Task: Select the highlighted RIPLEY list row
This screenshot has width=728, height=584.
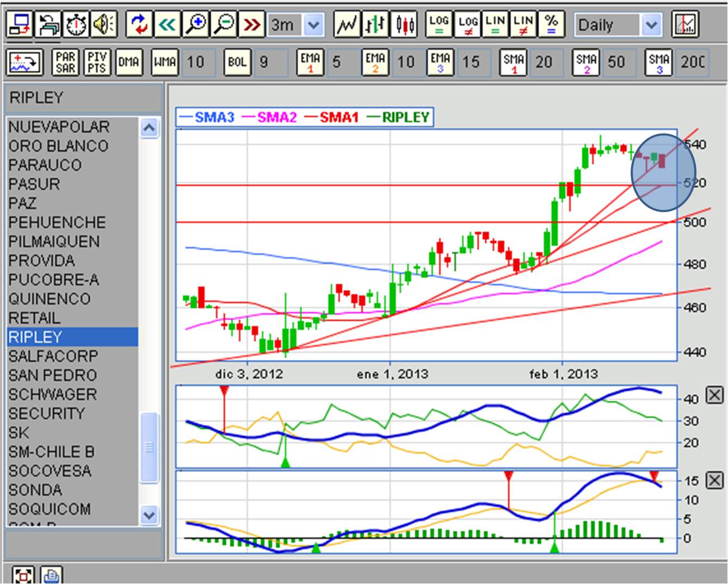Action: pos(72,337)
